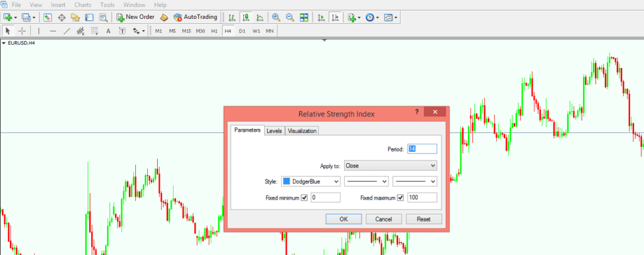Select the text label tool
This screenshot has height=255, width=644.
click(x=108, y=31)
